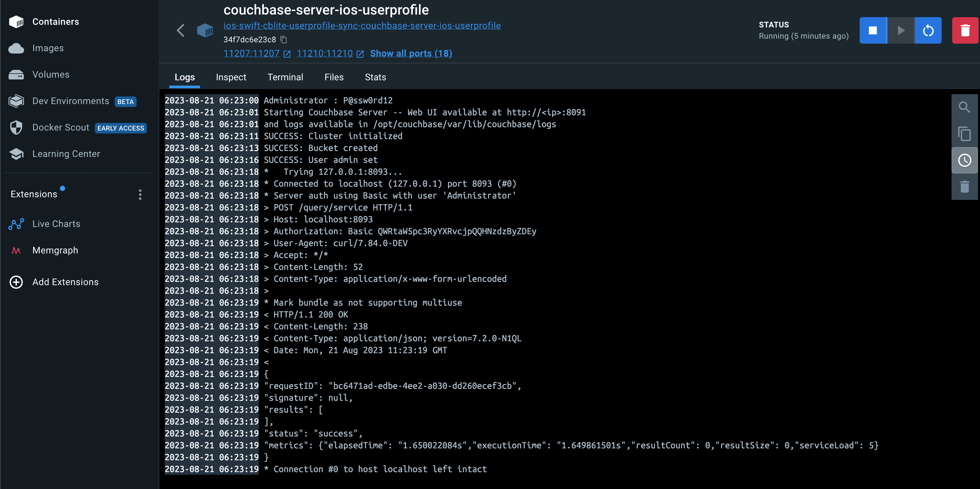Click log line 'Connection #0 to host localhost left intact'
980x489 pixels.
click(x=375, y=469)
